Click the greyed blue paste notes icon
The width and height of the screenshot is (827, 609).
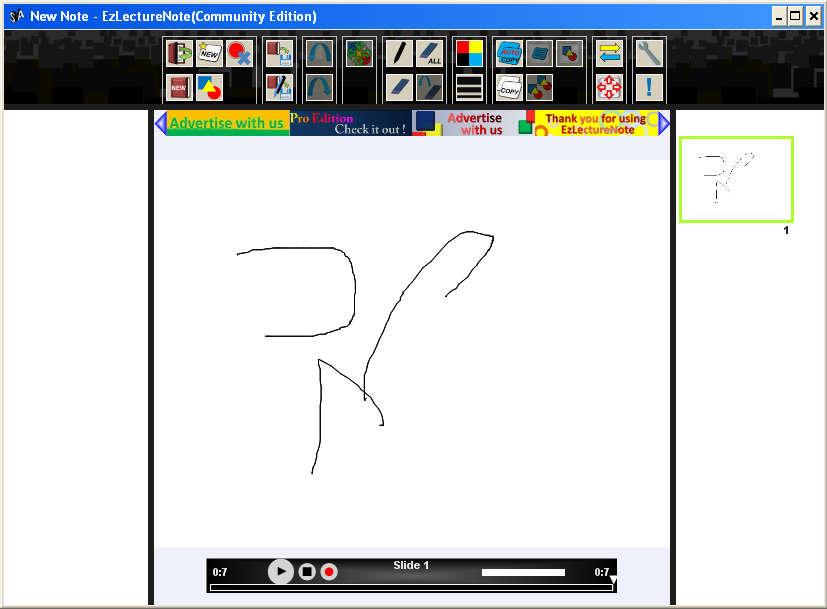[x=540, y=53]
